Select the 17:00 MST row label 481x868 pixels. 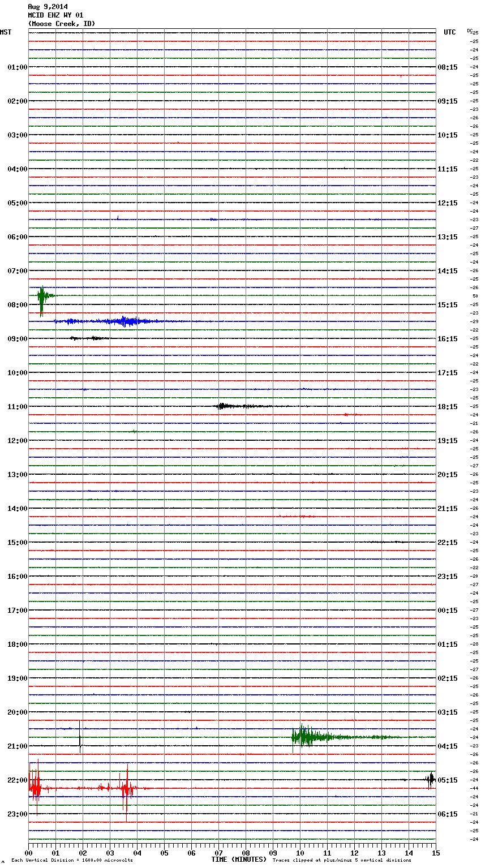(18, 611)
